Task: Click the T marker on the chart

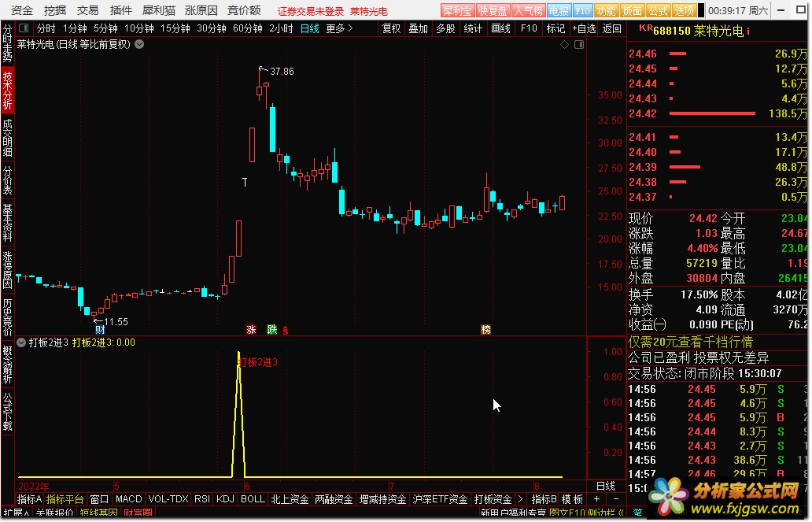Action: click(x=245, y=182)
